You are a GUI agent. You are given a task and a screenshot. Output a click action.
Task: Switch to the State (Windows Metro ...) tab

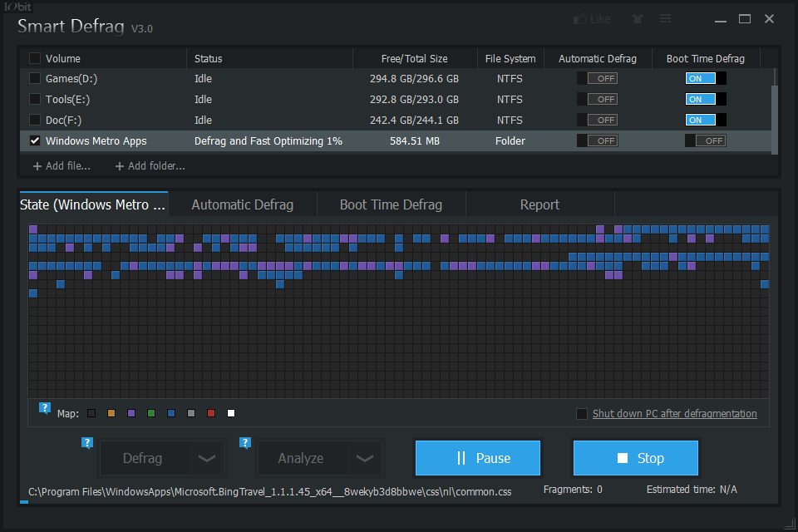(x=94, y=204)
